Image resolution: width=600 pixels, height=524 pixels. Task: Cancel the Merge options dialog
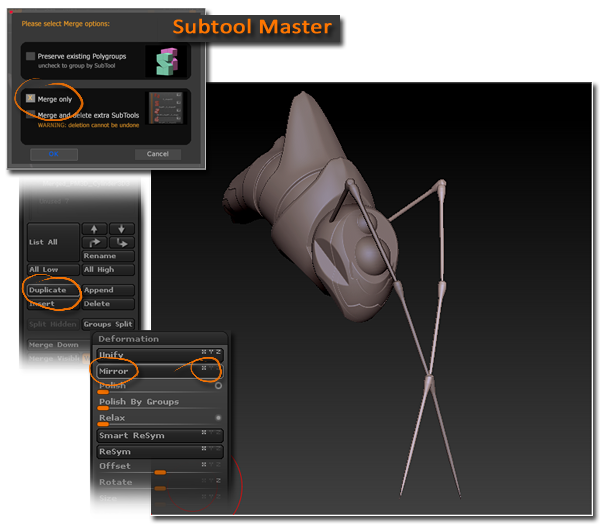(x=158, y=154)
